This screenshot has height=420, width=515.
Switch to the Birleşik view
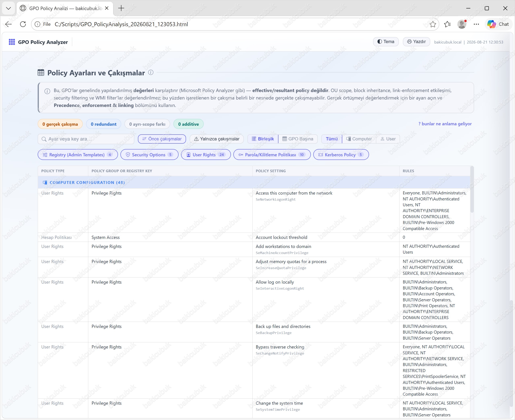click(263, 139)
